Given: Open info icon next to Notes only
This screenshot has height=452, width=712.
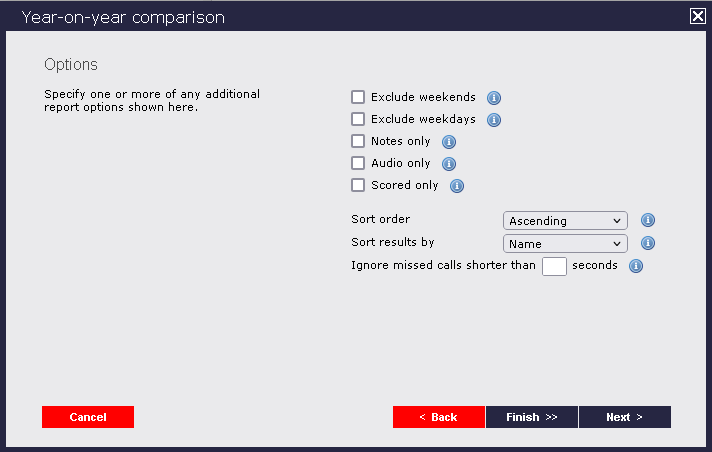Looking at the screenshot, I should (x=449, y=142).
